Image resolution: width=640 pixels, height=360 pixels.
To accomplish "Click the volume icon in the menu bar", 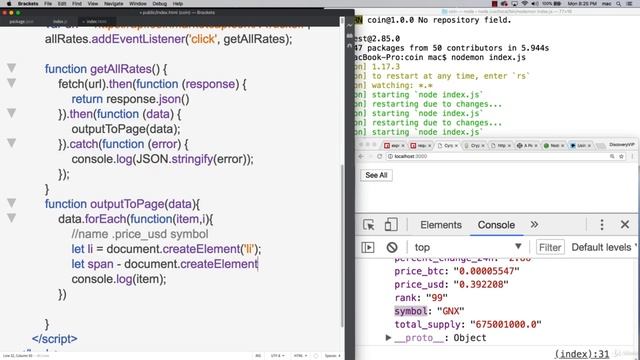I will click(x=535, y=4).
